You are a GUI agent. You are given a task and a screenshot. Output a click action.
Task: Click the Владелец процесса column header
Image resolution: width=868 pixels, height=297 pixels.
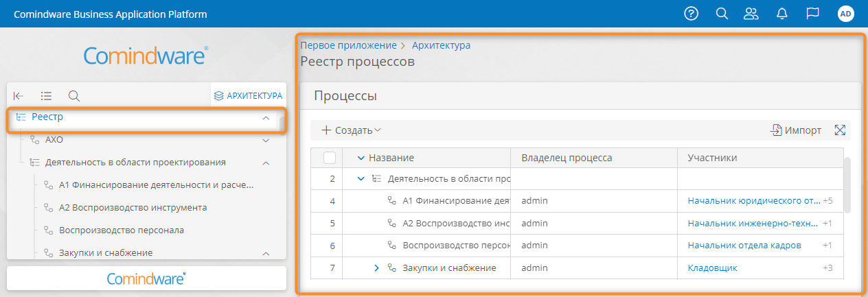(567, 158)
